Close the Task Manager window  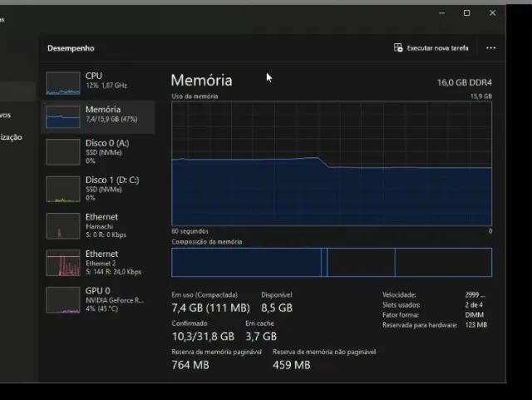(493, 13)
